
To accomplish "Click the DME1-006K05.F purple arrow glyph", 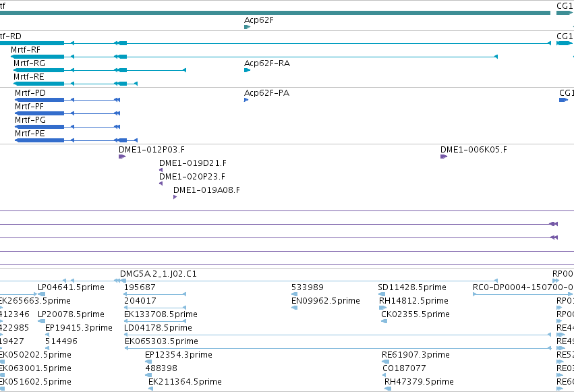I will pyautogui.click(x=444, y=157).
